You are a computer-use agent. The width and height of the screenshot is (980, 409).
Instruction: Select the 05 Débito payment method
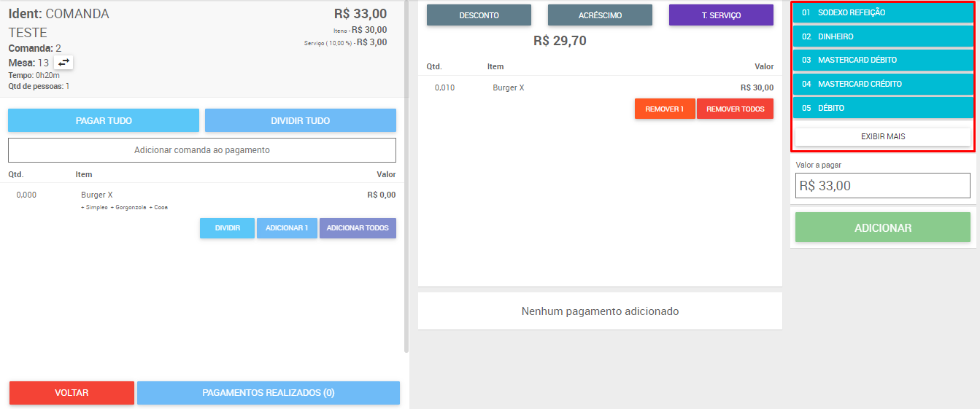point(883,108)
